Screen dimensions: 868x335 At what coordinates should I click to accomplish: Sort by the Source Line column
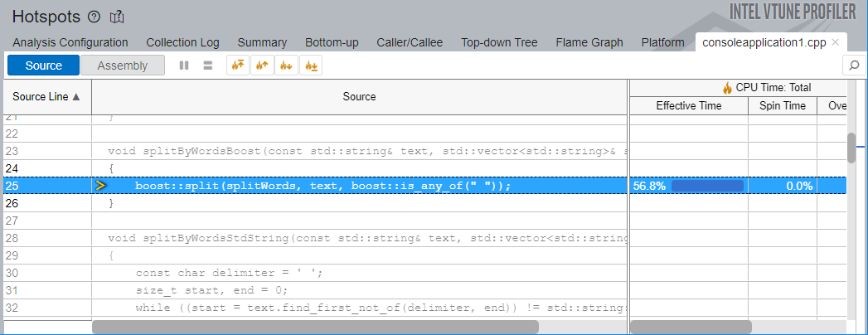point(46,96)
